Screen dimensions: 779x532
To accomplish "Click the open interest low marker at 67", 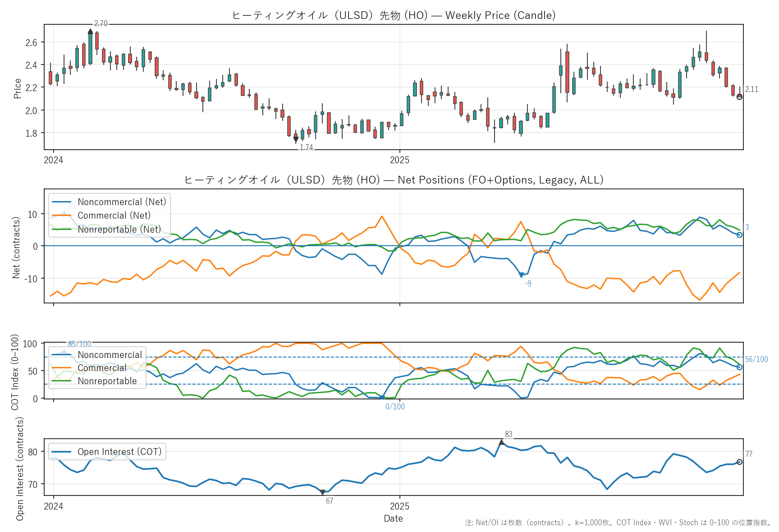I will coord(322,492).
